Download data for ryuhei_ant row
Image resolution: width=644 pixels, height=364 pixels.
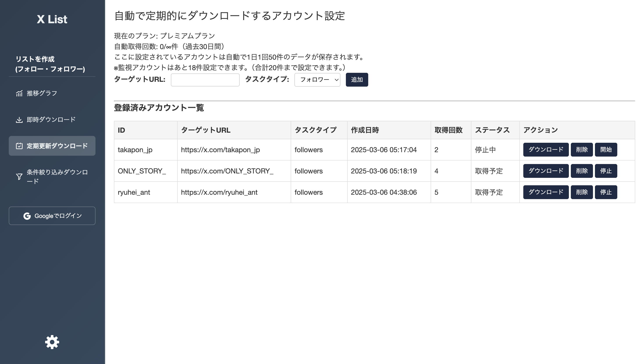[546, 192]
